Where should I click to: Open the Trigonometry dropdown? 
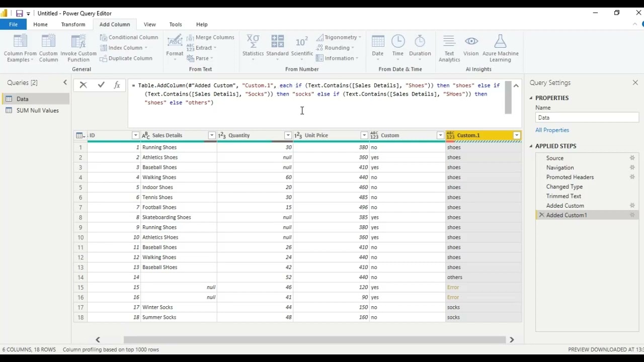point(339,37)
